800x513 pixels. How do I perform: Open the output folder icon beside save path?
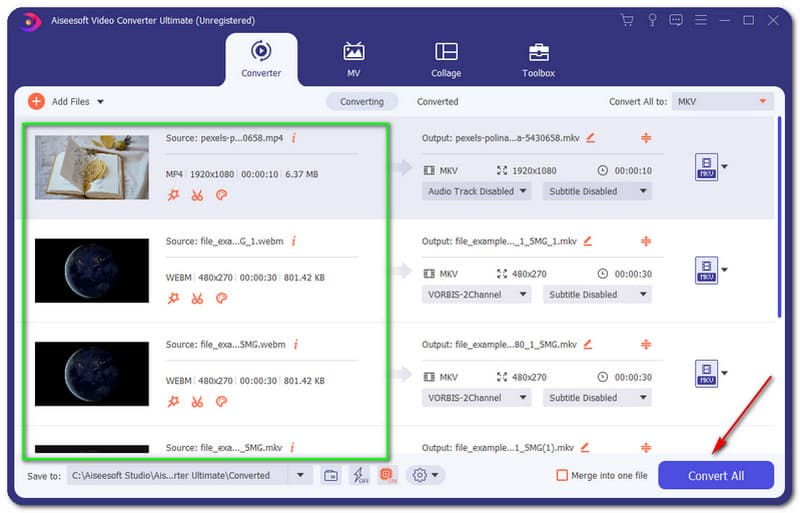[x=331, y=476]
